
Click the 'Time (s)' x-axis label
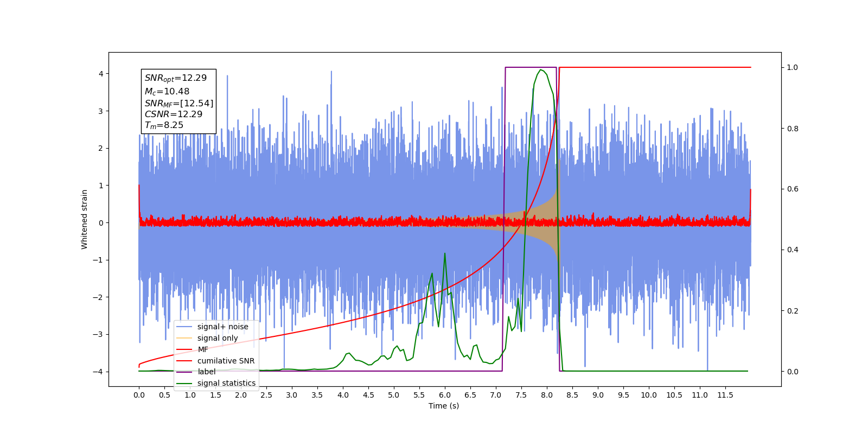444,406
